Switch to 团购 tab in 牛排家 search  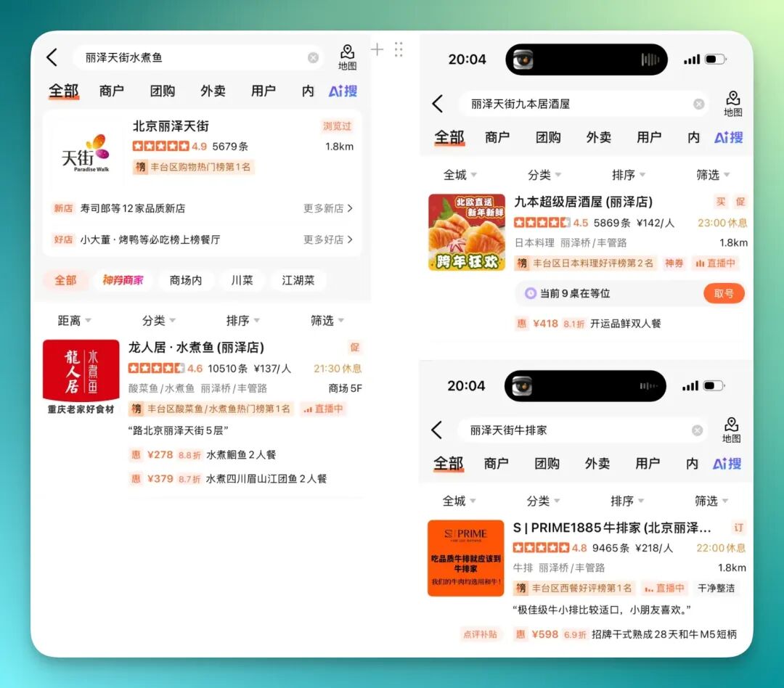(547, 464)
